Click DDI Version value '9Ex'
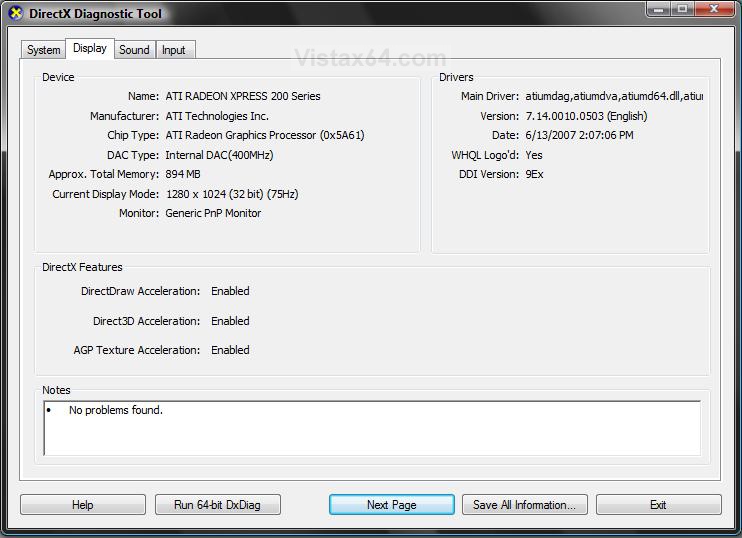The width and height of the screenshot is (742, 538). click(x=534, y=174)
